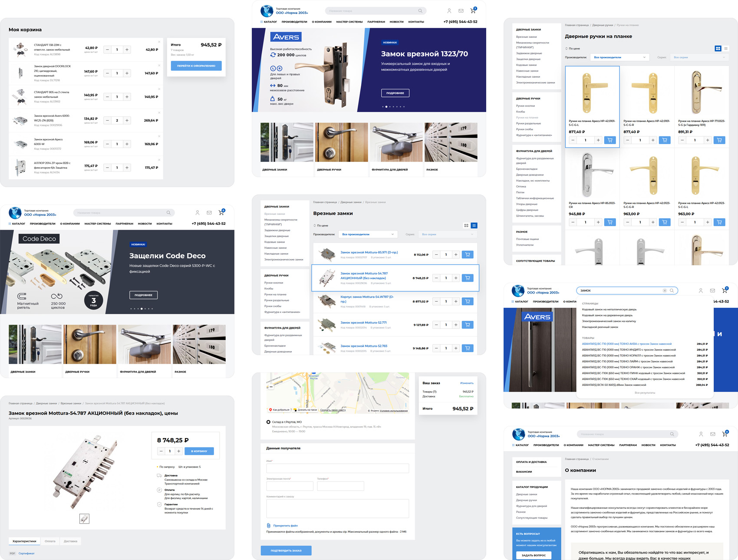Screen dimensions: 738x560
Task: Open cart icon in ЗАМОК search page header
Action: [725, 290]
